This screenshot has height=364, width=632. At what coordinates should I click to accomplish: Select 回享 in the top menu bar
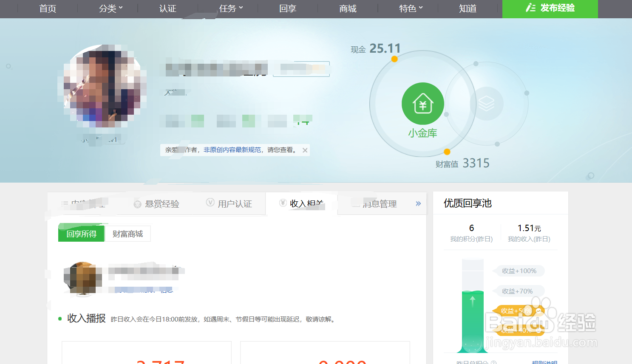tap(288, 8)
